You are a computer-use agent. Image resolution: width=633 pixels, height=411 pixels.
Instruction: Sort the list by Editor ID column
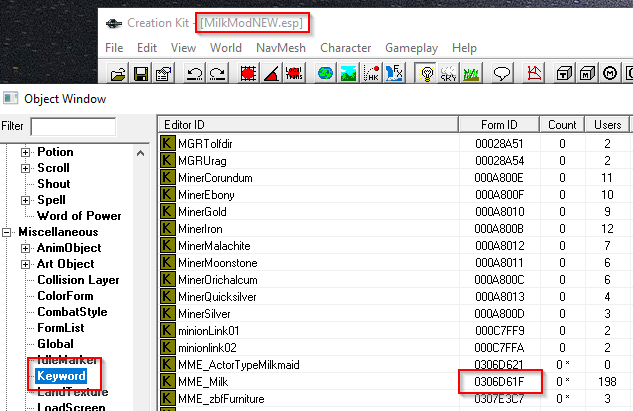[308, 125]
